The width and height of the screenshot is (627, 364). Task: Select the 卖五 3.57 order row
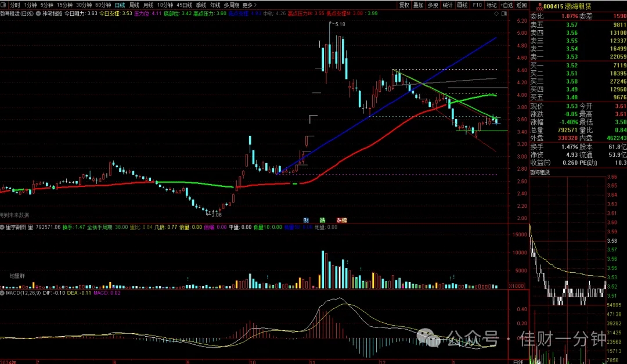tap(578, 25)
